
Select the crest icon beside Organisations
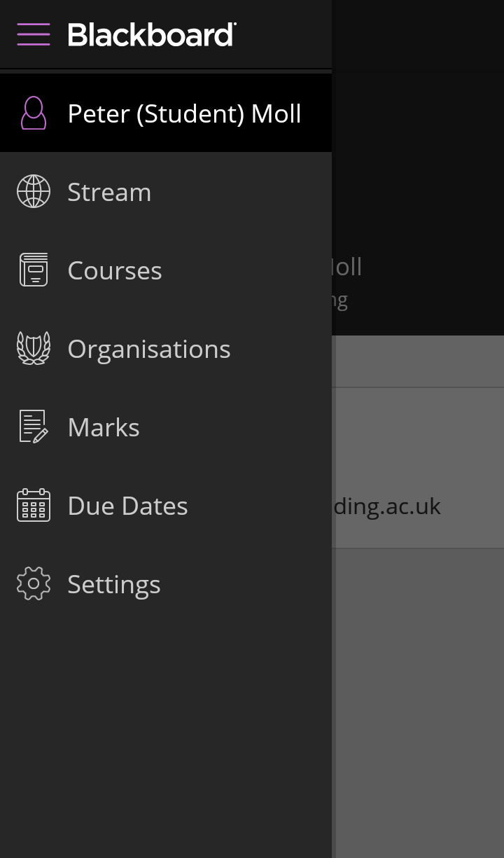(34, 349)
